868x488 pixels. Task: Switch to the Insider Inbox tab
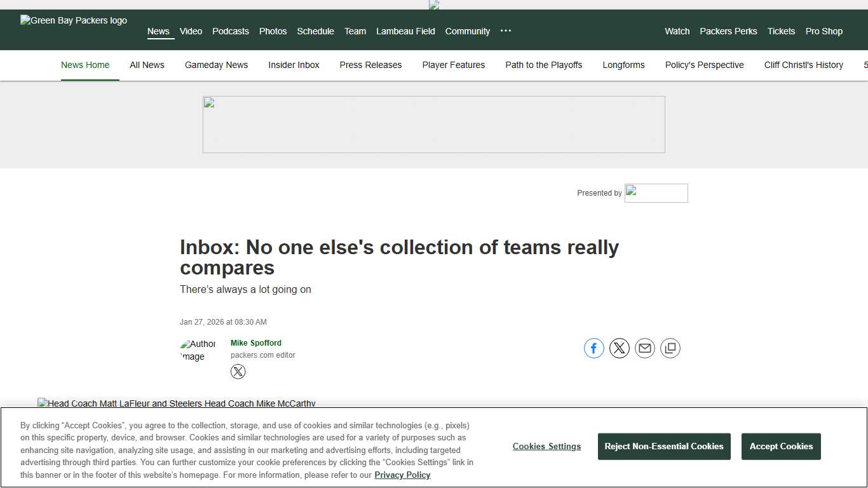(x=294, y=65)
